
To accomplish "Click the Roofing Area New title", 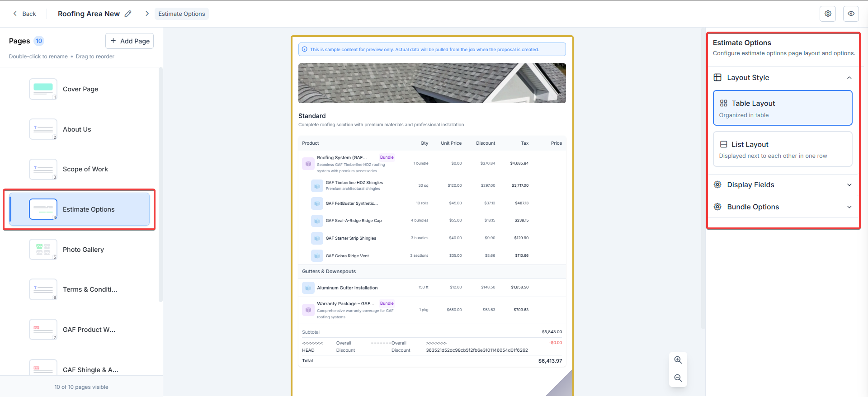I will point(89,14).
